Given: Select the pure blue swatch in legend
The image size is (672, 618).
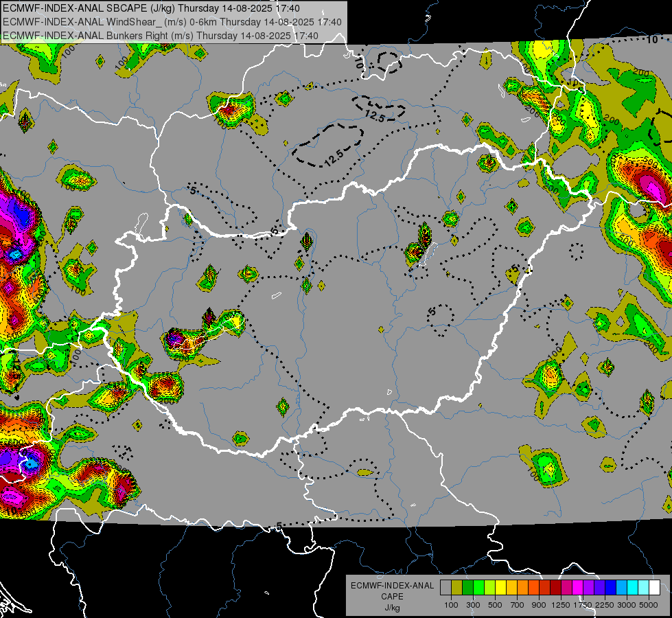Looking at the screenshot, I should click(x=611, y=588).
